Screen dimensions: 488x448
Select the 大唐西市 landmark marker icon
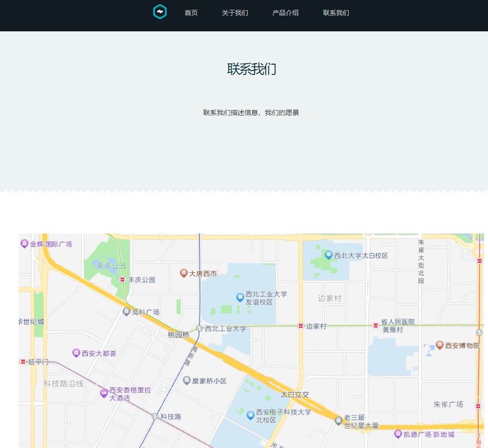(184, 273)
